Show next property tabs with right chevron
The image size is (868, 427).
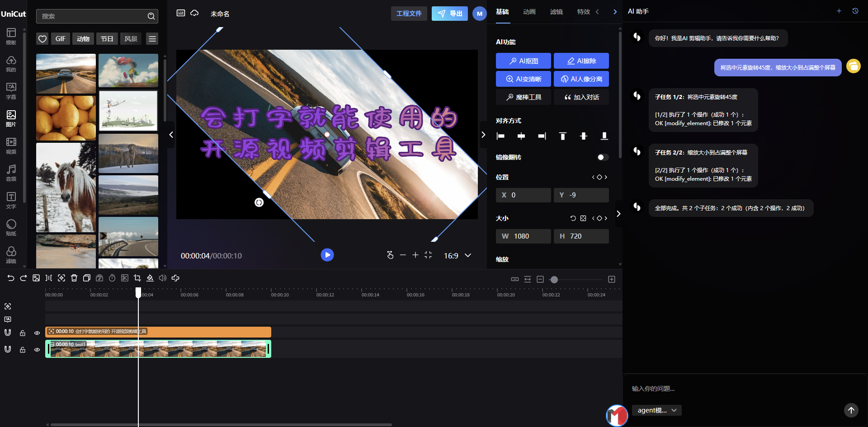click(615, 12)
